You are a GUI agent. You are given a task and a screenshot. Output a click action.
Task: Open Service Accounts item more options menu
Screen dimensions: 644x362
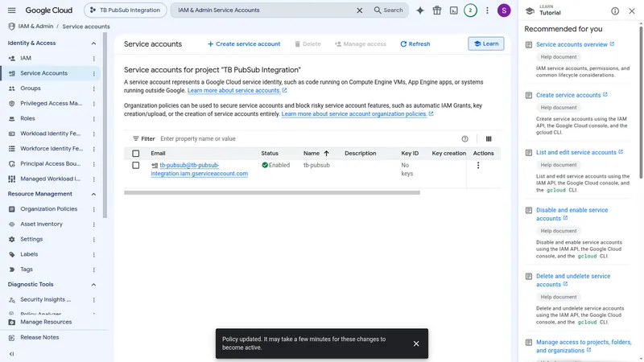93,73
